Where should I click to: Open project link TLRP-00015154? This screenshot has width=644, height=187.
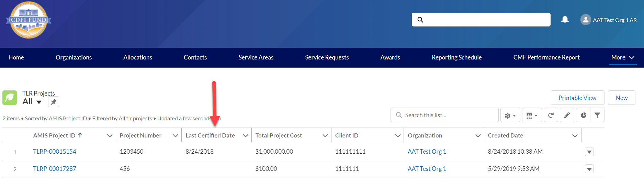coord(55,152)
